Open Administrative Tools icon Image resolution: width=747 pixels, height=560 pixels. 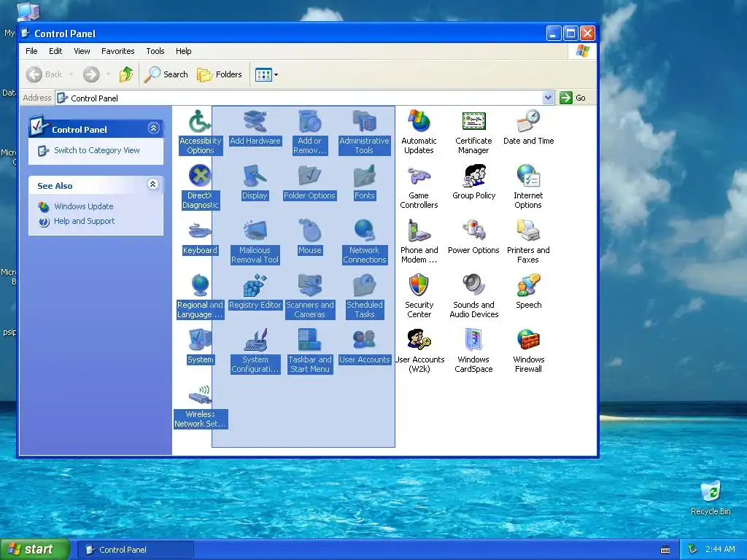click(x=364, y=122)
